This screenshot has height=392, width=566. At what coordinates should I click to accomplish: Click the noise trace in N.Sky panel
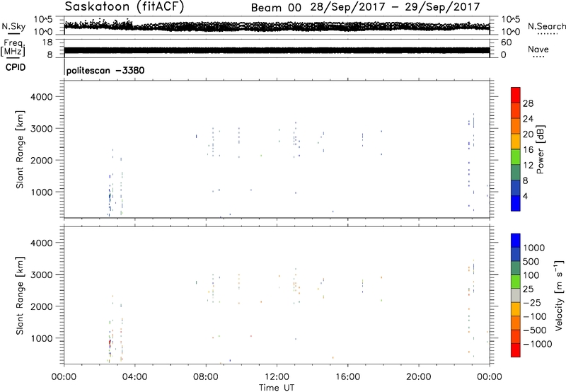(277, 26)
